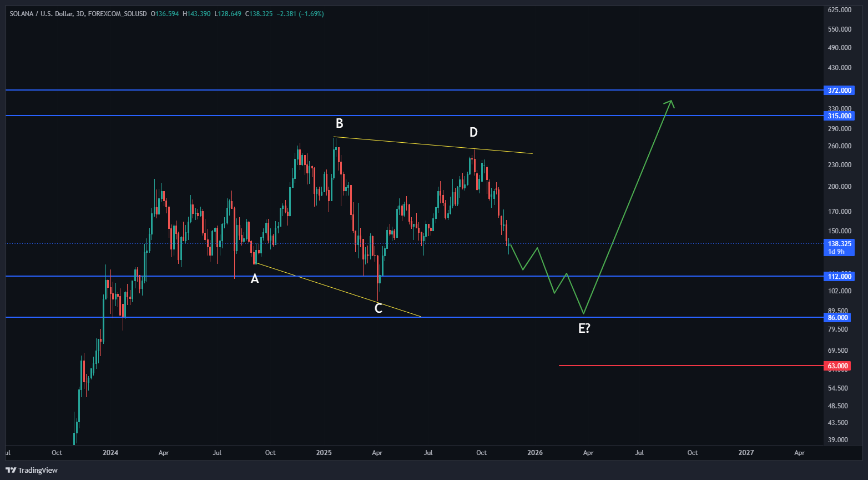Click the SOLANA / U.S. Dollar symbol title
The height and width of the screenshot is (480, 868).
(42, 13)
